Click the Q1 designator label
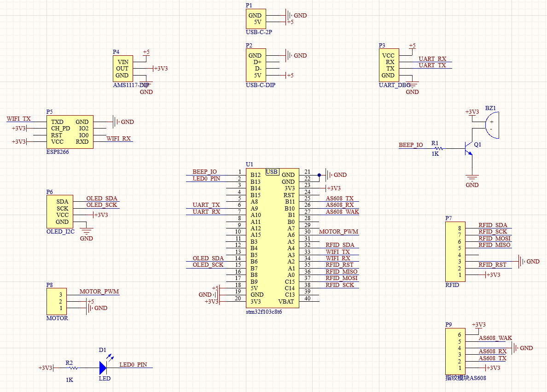This screenshot has height=392, width=547. [x=477, y=145]
